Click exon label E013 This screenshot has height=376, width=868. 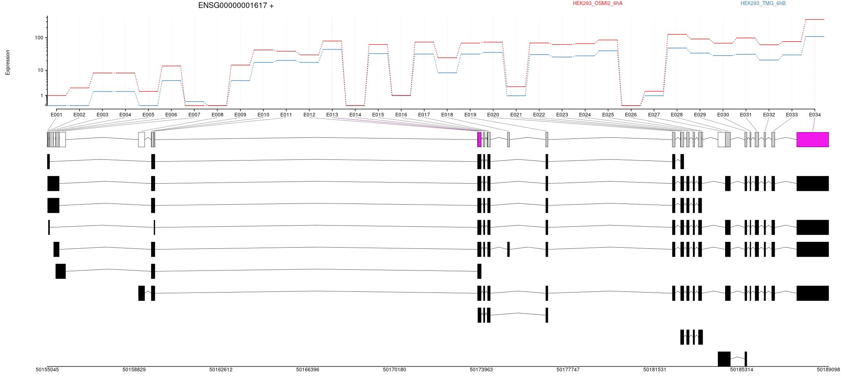click(332, 115)
